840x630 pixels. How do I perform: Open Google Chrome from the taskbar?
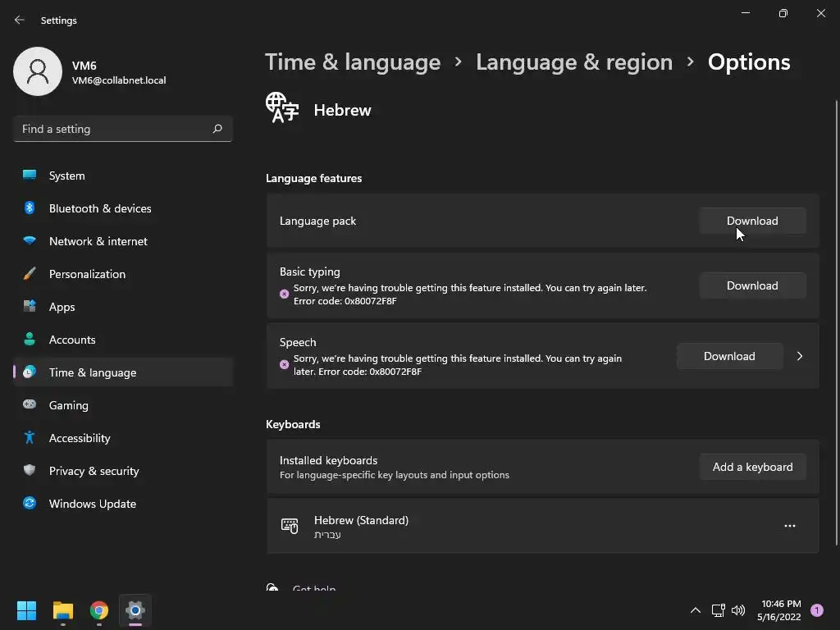[x=99, y=610]
